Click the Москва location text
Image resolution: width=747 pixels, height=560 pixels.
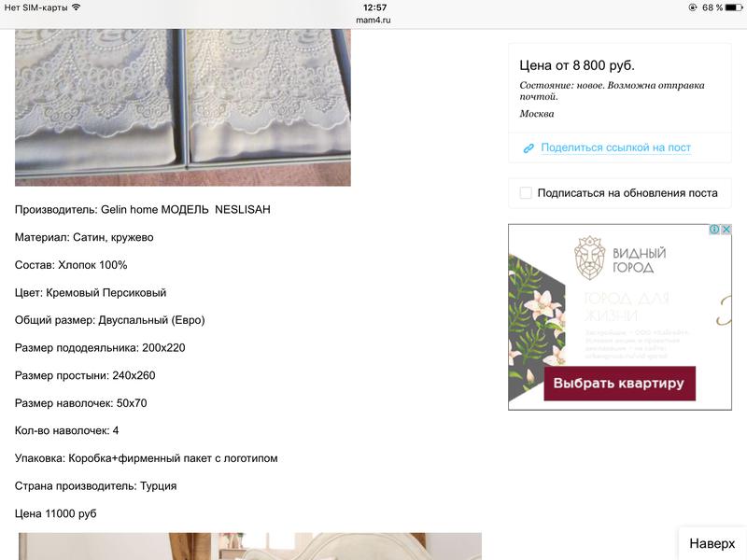coord(536,114)
